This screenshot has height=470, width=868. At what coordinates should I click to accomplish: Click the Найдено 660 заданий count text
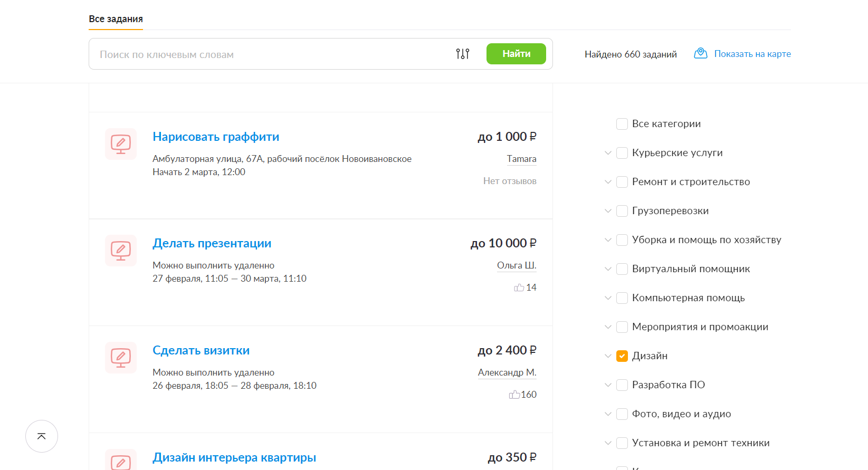[x=631, y=54]
